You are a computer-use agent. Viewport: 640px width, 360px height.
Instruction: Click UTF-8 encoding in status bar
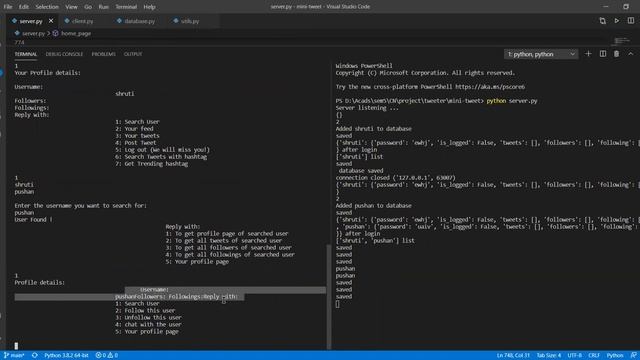[575, 355]
